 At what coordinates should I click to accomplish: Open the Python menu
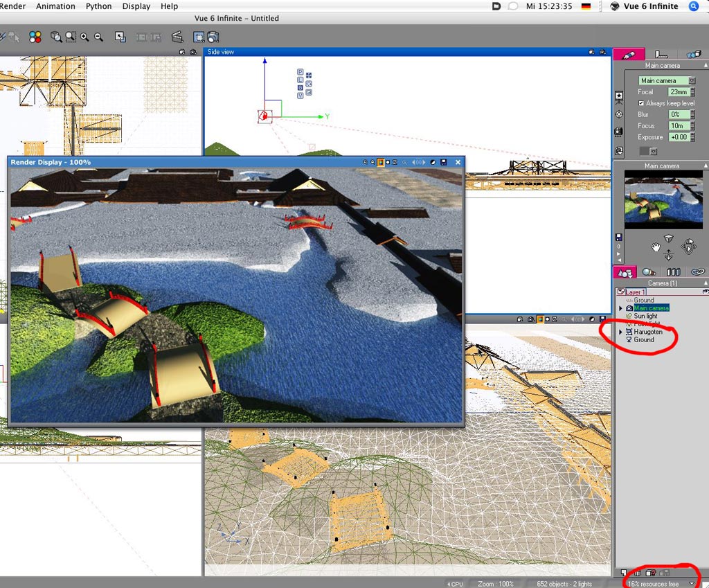pos(98,6)
